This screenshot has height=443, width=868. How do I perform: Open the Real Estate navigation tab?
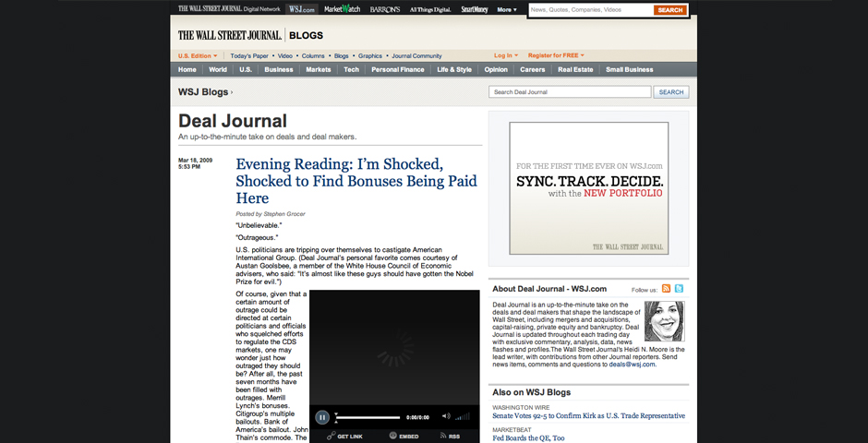[x=575, y=70]
